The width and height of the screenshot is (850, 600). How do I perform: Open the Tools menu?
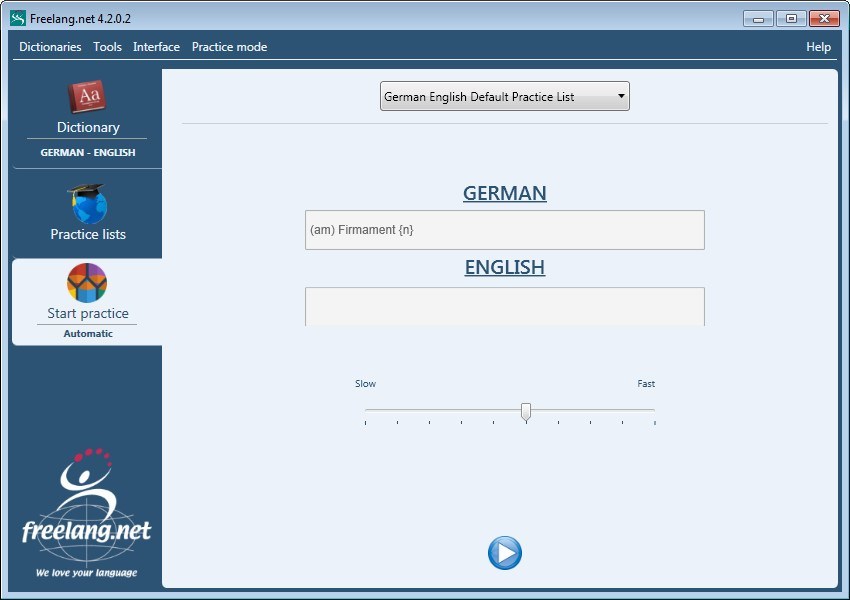(107, 47)
